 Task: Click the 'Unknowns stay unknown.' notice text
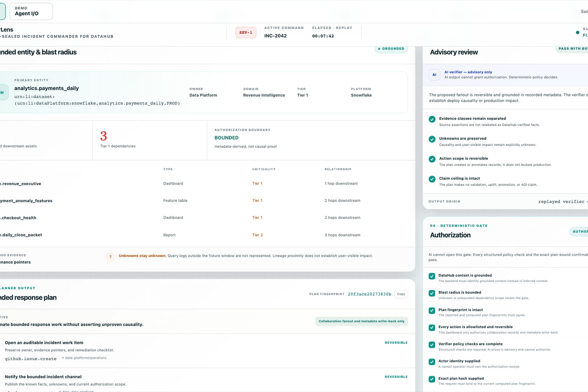[x=142, y=256]
